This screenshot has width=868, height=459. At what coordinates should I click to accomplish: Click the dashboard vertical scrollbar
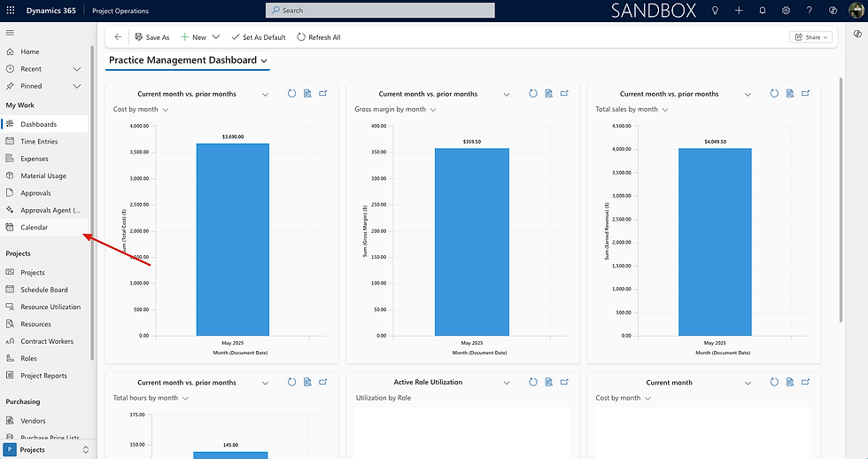point(841,199)
